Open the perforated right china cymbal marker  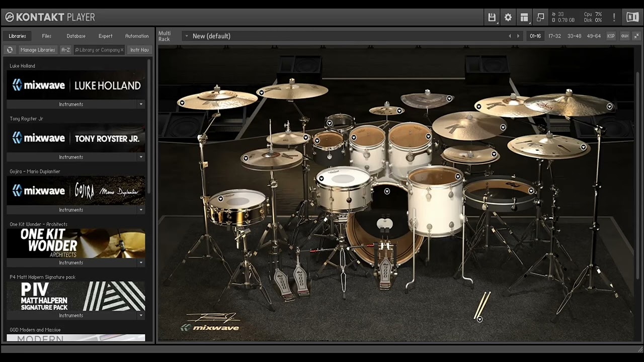pyautogui.click(x=583, y=147)
